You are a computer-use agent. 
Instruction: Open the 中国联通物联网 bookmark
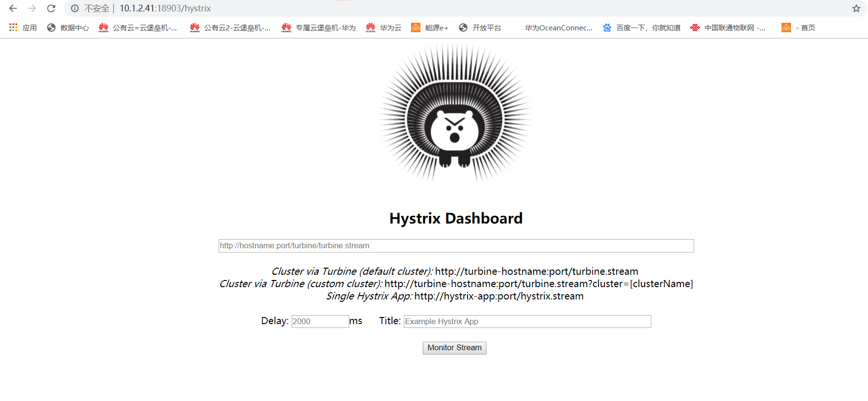(x=728, y=28)
